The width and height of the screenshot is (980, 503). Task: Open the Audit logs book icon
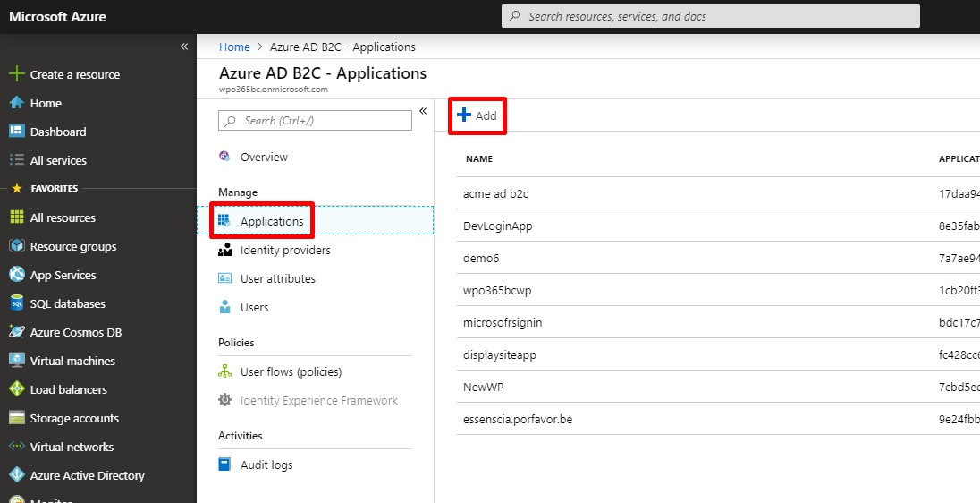pos(224,465)
